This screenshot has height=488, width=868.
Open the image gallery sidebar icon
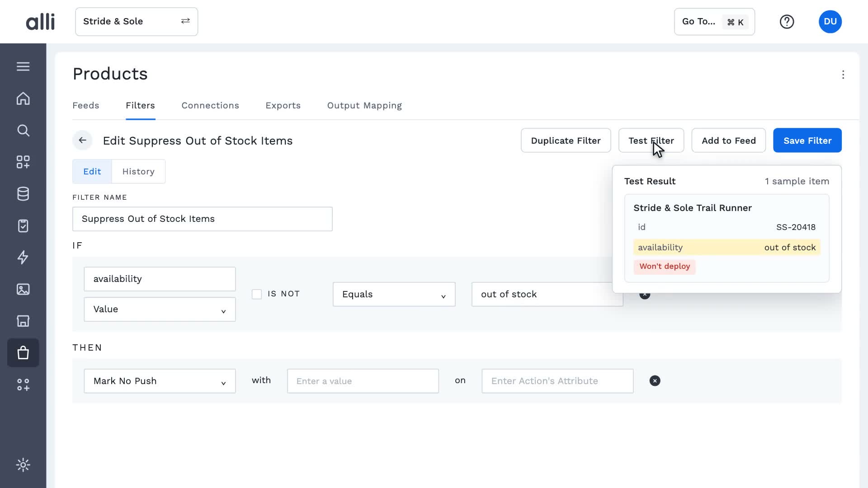coord(23,289)
